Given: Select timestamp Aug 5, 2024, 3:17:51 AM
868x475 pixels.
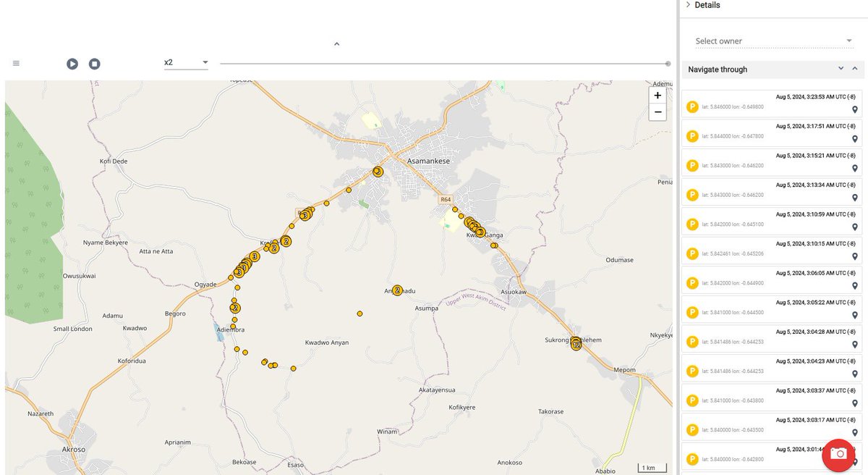Looking at the screenshot, I should pos(817,126).
